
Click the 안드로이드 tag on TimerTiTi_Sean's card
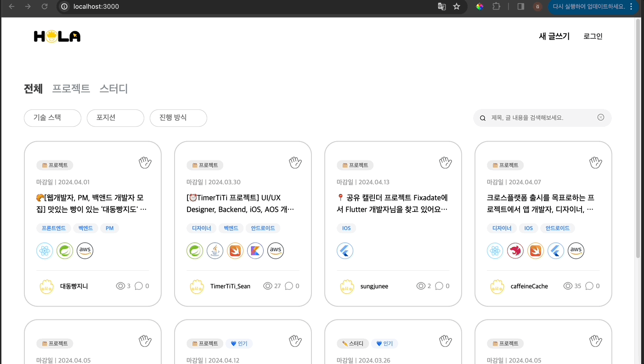[x=263, y=228]
